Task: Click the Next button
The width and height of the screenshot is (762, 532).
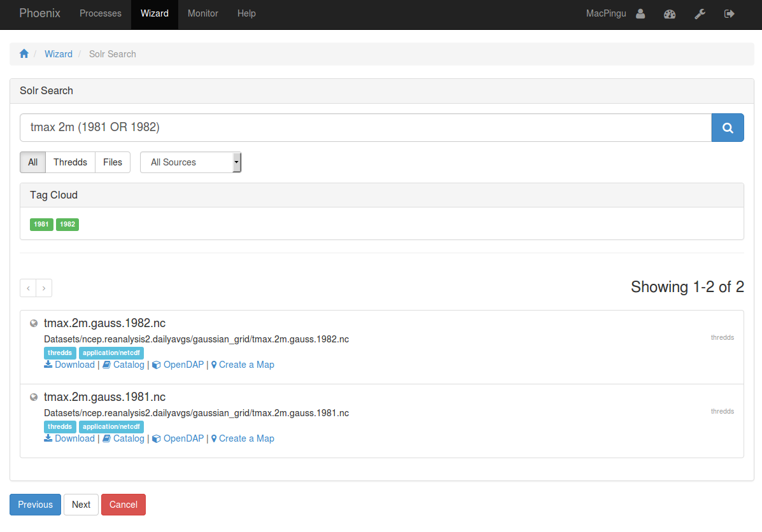Action: [81, 505]
